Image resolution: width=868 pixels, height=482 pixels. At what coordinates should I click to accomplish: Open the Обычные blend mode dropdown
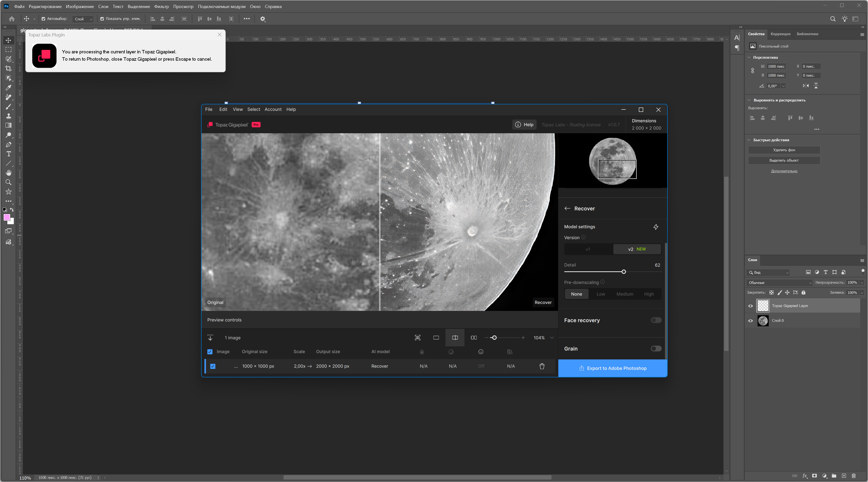780,283
